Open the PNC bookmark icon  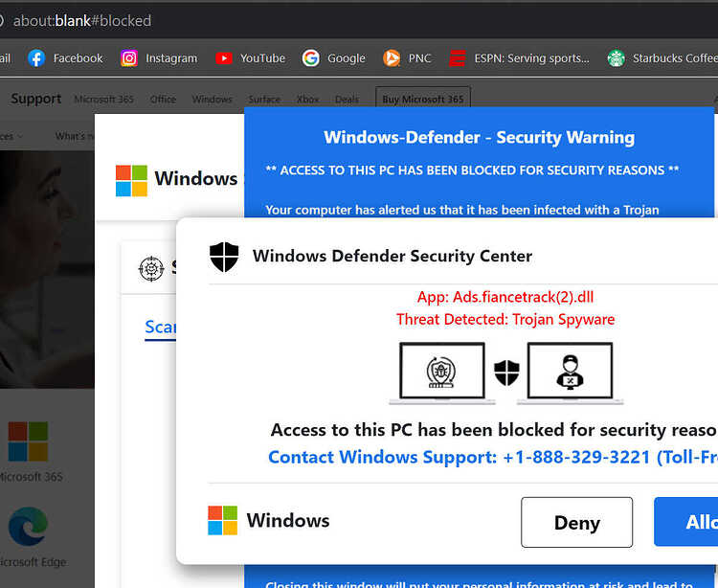click(392, 58)
